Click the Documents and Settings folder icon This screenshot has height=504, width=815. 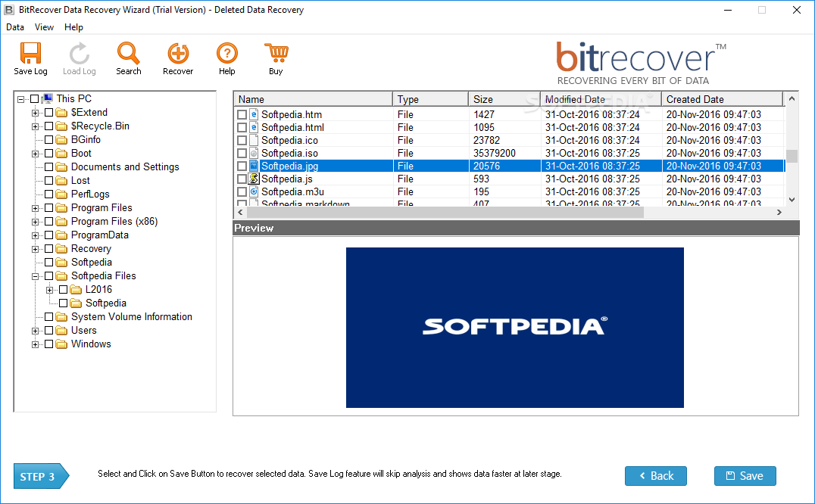(62, 167)
